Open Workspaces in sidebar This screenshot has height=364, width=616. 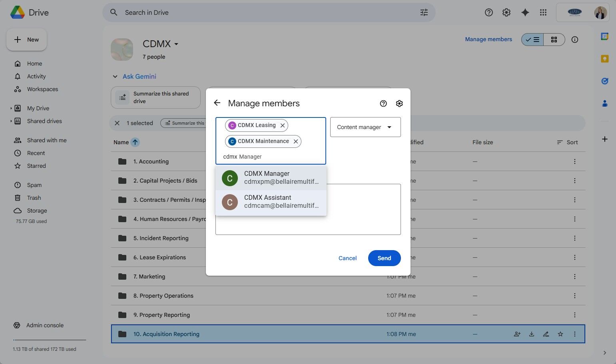click(x=42, y=89)
